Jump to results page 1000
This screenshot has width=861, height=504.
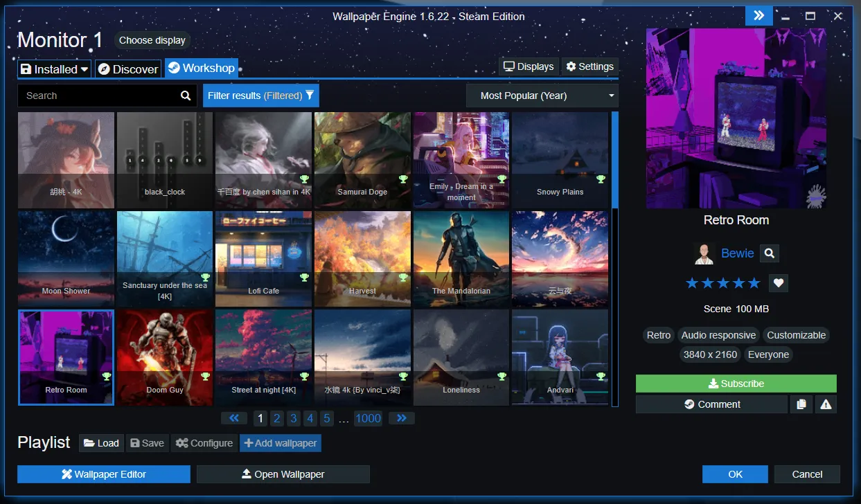(x=369, y=418)
